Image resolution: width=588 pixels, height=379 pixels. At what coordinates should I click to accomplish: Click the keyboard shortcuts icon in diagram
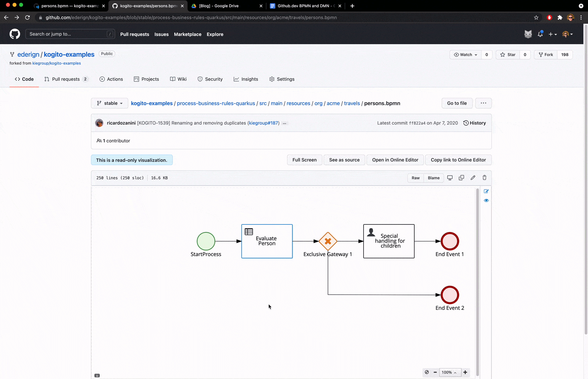[97, 375]
